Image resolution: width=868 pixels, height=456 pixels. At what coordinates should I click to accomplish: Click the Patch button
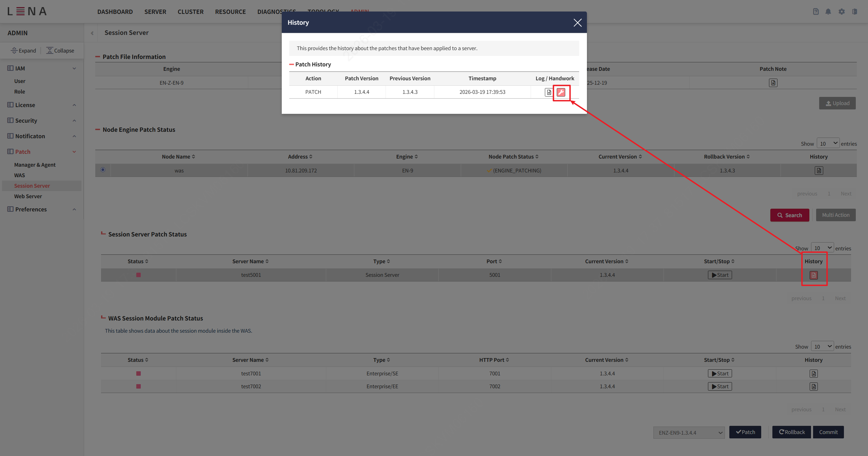pyautogui.click(x=745, y=432)
